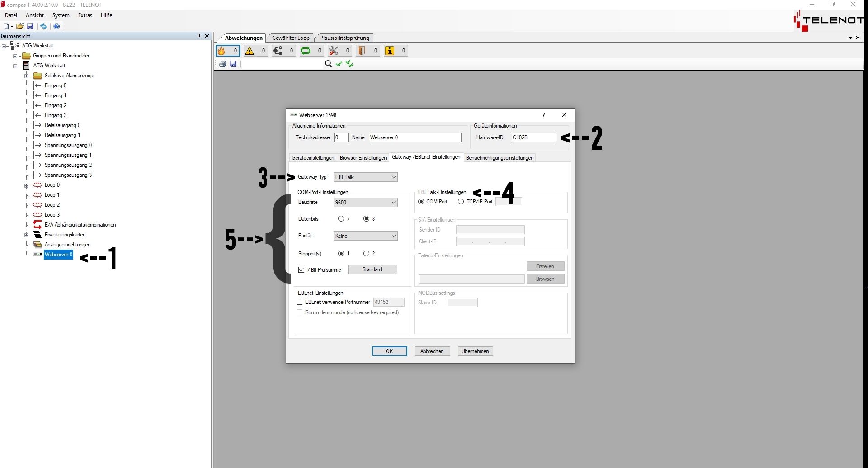This screenshot has height=468, width=868.
Task: Click the wrench and screwdriver counter icon
Action: (334, 51)
